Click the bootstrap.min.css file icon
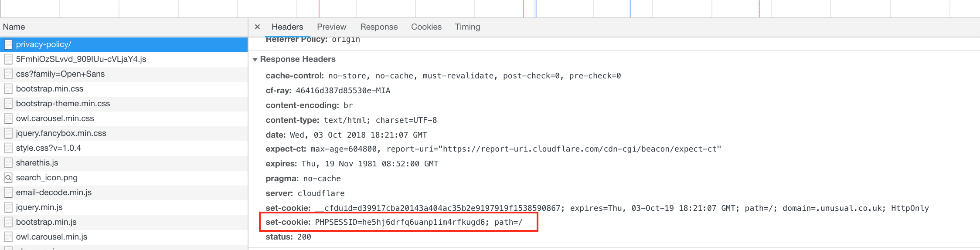Image resolution: width=980 pixels, height=250 pixels. pos(8,89)
